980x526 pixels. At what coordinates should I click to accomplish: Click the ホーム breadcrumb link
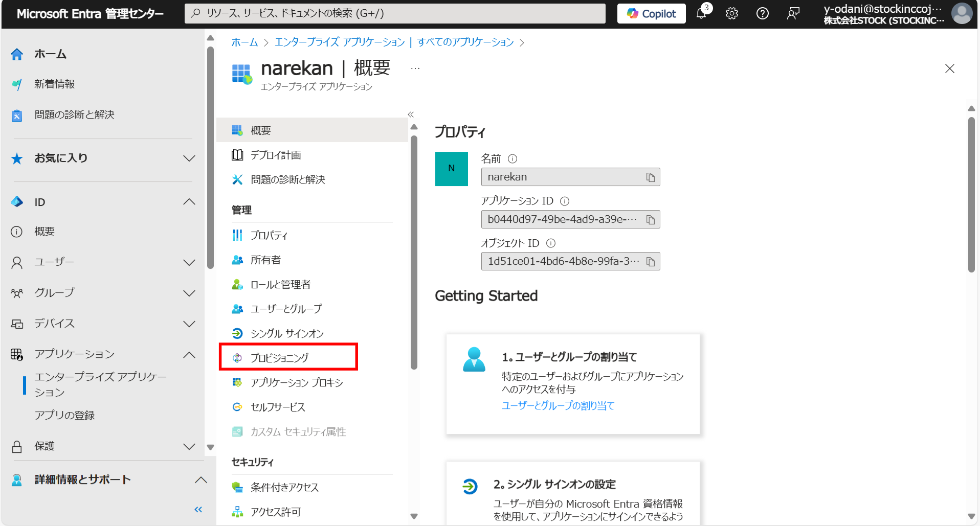244,42
